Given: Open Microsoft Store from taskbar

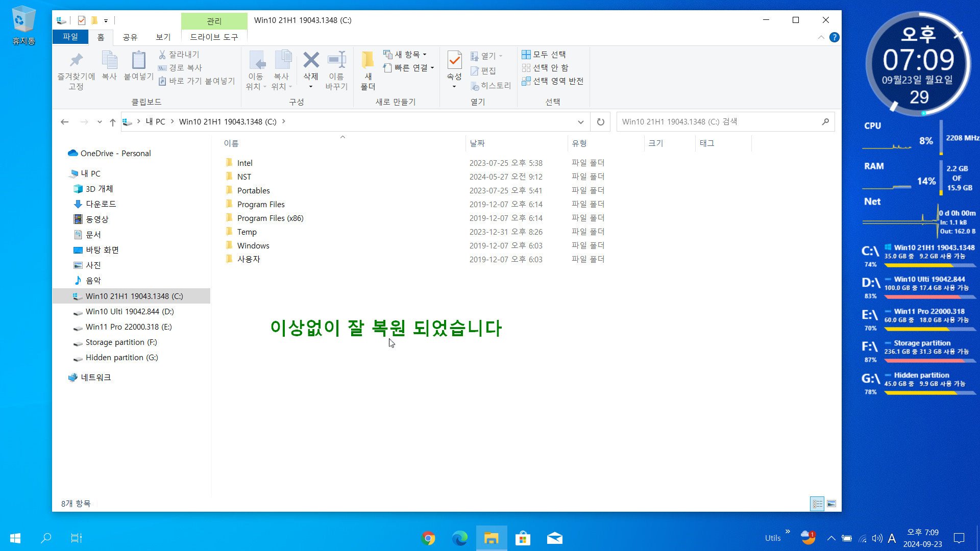Looking at the screenshot, I should [x=523, y=538].
